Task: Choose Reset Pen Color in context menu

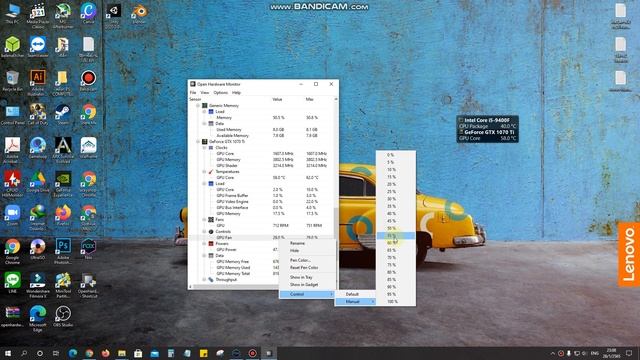Action: pos(307,268)
